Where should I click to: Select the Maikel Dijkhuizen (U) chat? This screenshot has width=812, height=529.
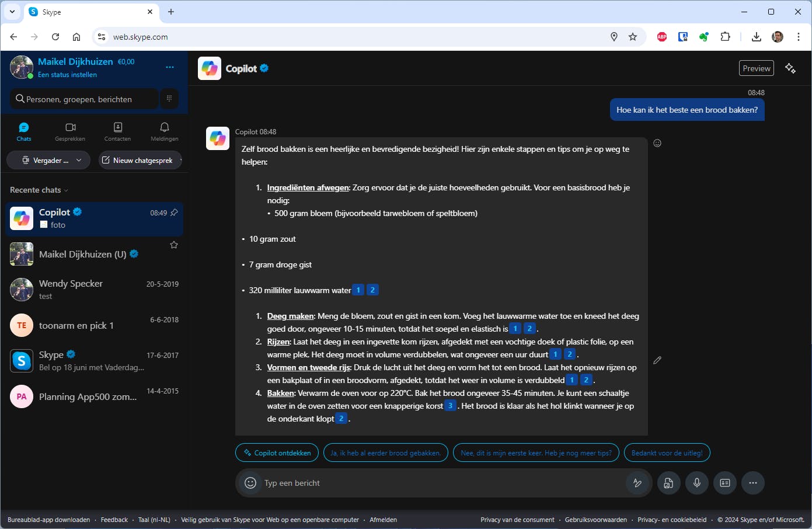point(95,254)
